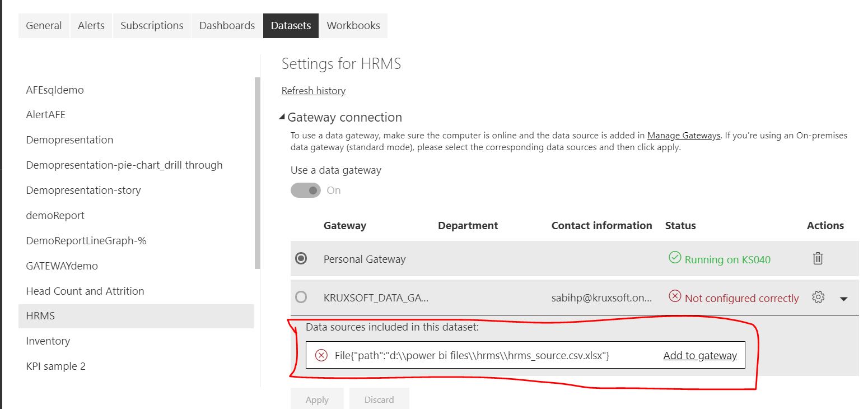This screenshot has height=409, width=868.
Task: Open the DemoReportLineGraph-% dataset
Action: [86, 241]
